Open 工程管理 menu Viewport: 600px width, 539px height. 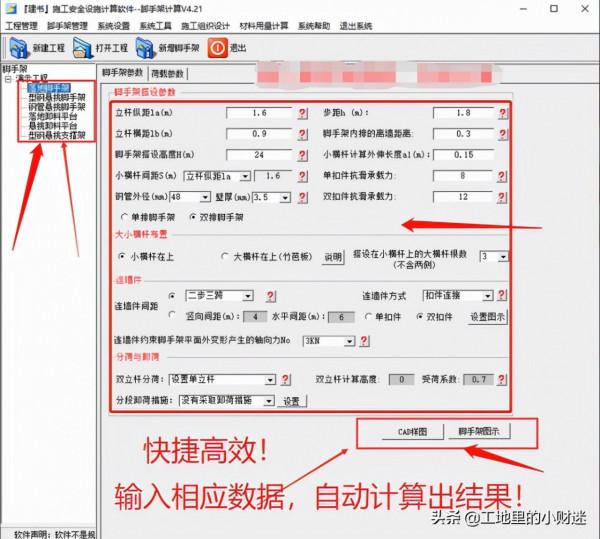21,26
